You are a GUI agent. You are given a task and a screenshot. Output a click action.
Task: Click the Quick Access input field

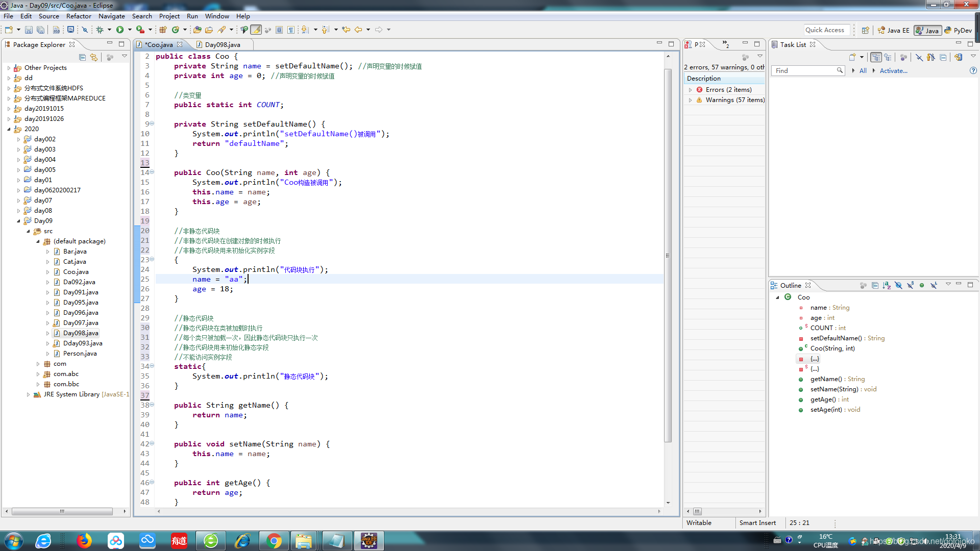coord(827,30)
